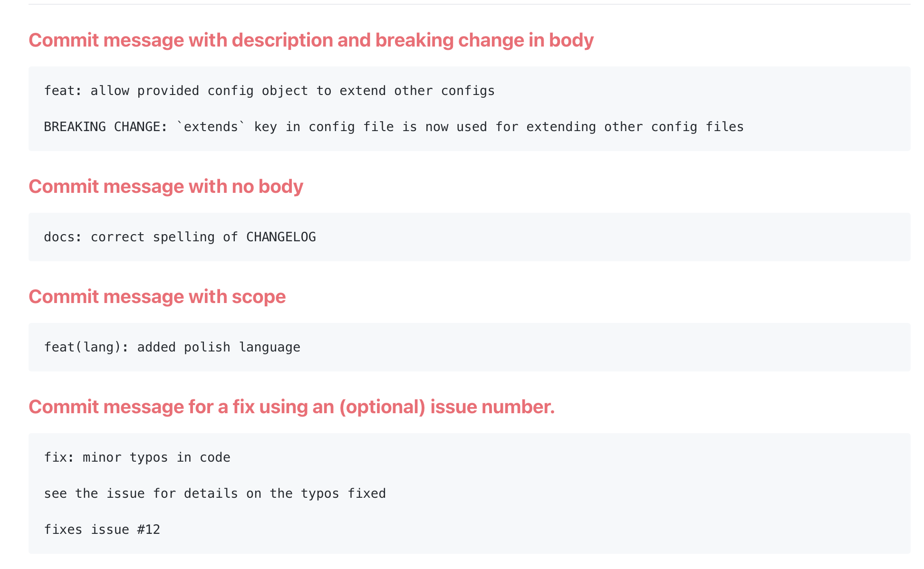Screen dimensions: 924x569
Task: Click "polish language" in the scope example
Action: [x=242, y=347]
